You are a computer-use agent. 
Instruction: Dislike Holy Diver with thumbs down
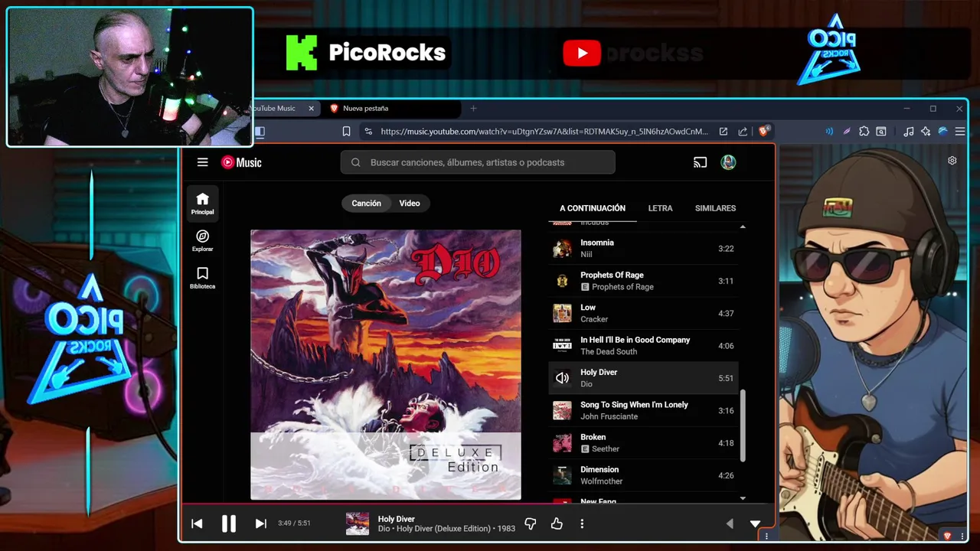[530, 523]
